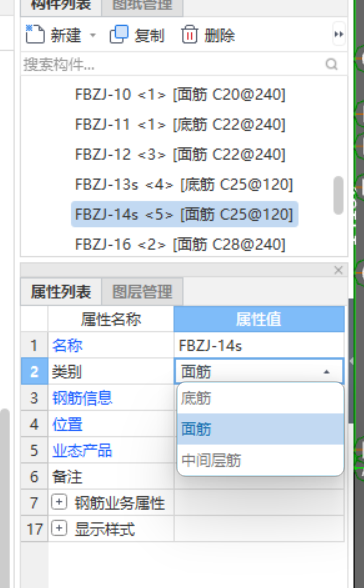The width and height of the screenshot is (364, 588).
Task: Click the FBZJ-14s name value cell
Action: click(259, 345)
